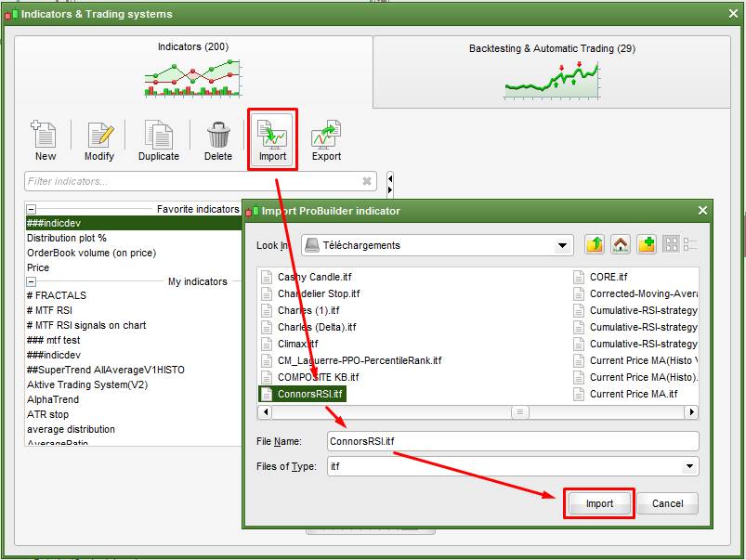This screenshot has width=746, height=560.
Task: Click the Cancel button
Action: (x=668, y=503)
